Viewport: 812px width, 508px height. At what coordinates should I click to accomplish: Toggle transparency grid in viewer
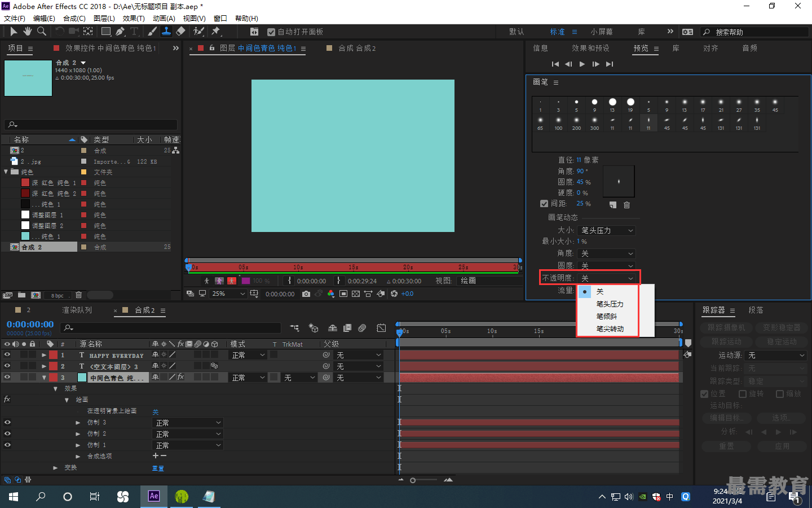[x=356, y=294]
